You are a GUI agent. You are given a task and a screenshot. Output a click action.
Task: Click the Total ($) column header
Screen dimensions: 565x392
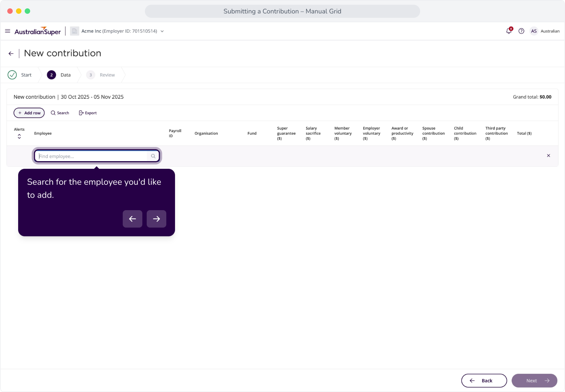(x=524, y=134)
